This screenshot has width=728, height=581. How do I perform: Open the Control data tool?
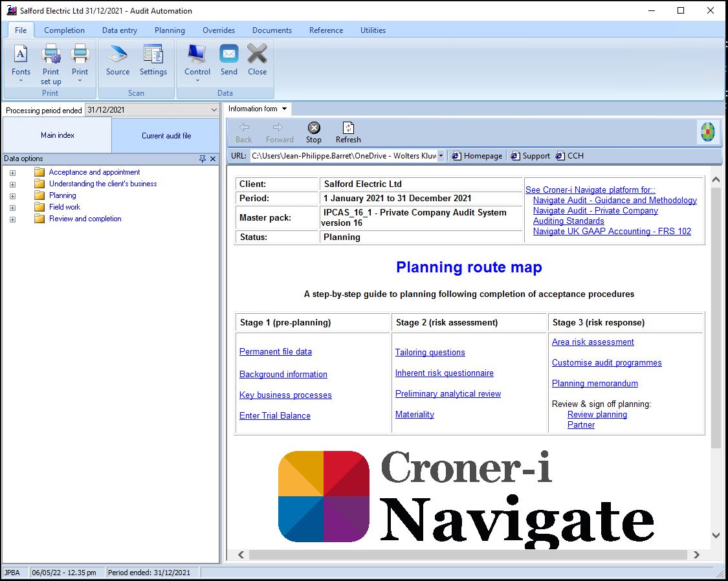[x=197, y=63]
